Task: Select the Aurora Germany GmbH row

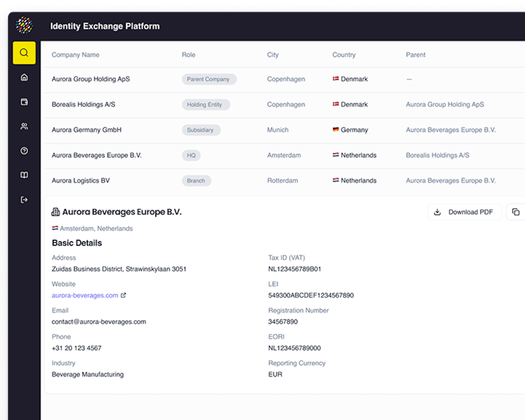Action: click(x=86, y=130)
